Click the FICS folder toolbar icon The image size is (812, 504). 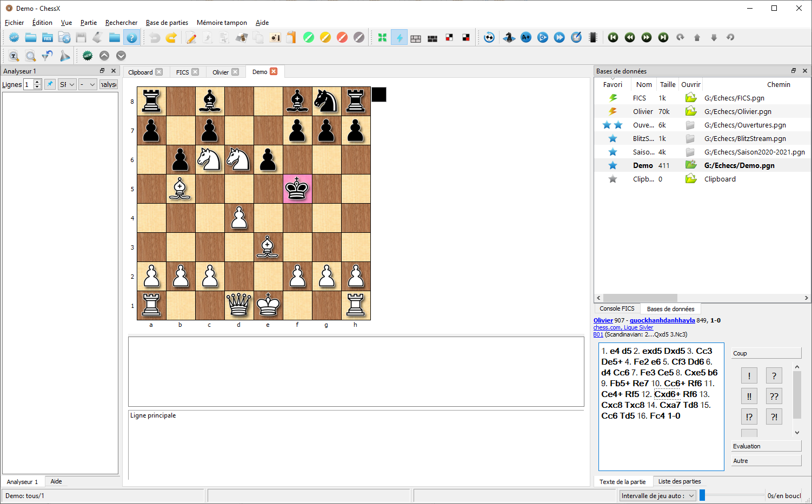[48, 37]
